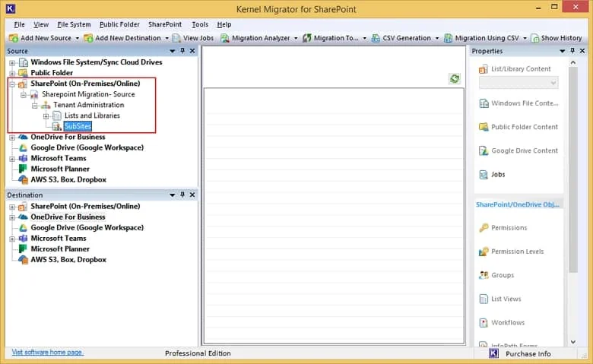Select Microsoft Teams in Source tree
Image resolution: width=593 pixels, height=364 pixels.
[59, 158]
